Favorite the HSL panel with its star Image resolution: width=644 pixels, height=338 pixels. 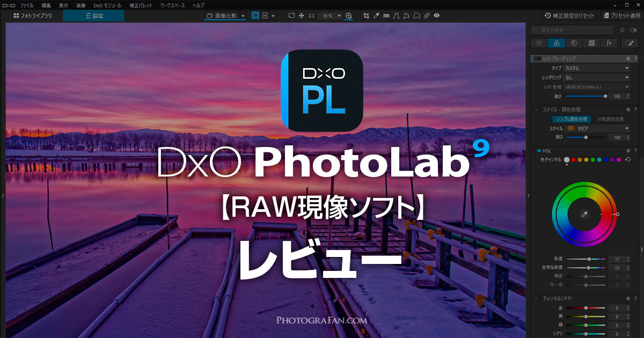[x=628, y=151]
